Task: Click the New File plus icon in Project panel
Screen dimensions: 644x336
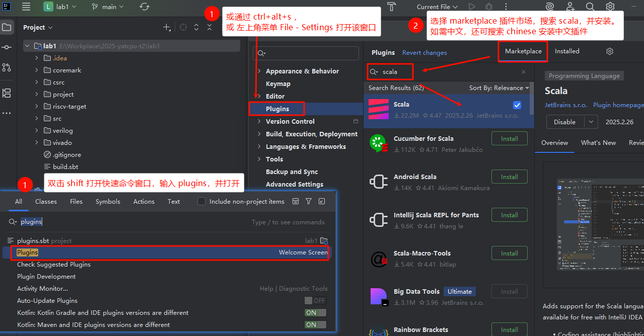Action: coord(167,27)
